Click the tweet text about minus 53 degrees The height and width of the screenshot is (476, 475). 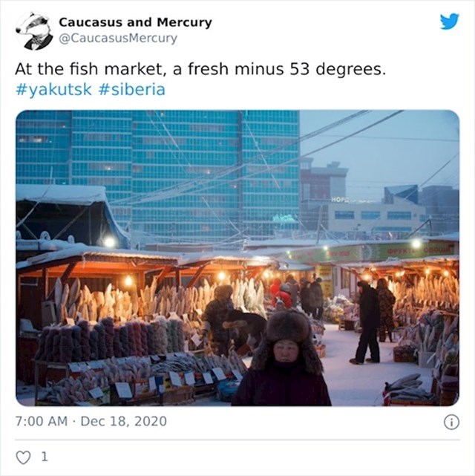point(200,69)
